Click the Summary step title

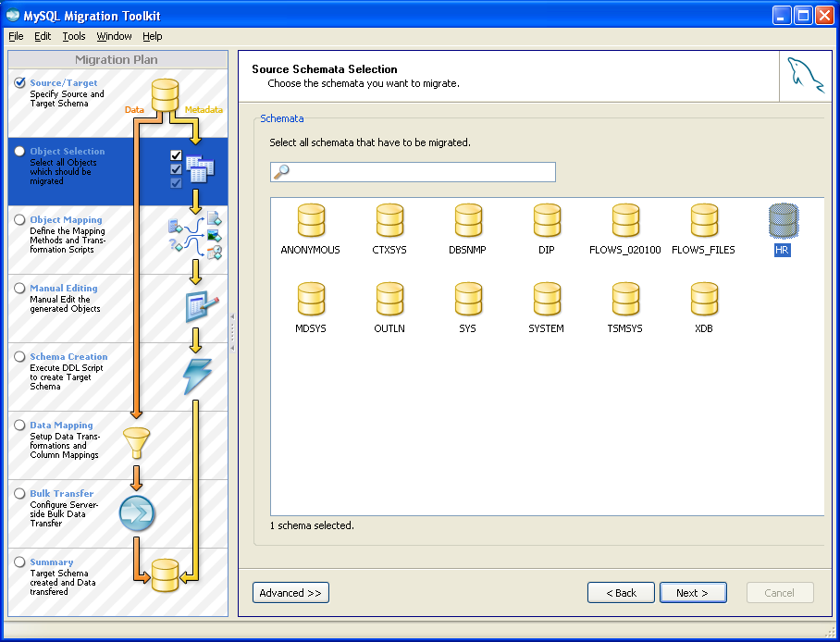point(52,562)
